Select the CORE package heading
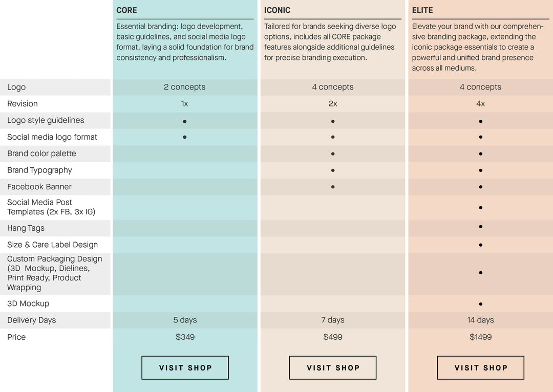Screen dimensions: 553x392 tap(127, 10)
